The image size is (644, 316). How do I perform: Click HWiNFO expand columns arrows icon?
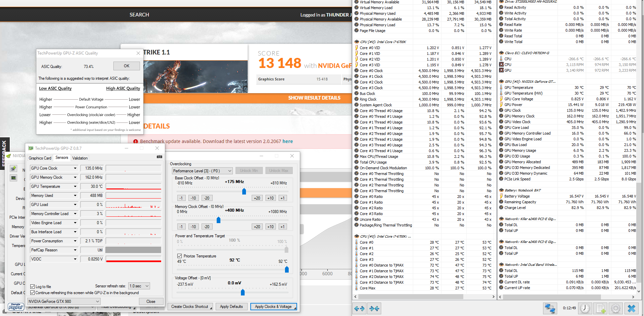pyautogui.click(x=359, y=308)
